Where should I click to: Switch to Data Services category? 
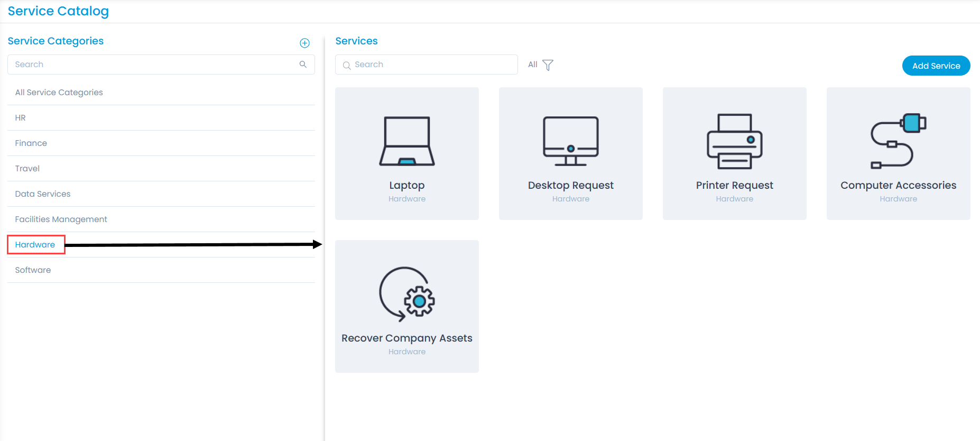click(x=43, y=194)
